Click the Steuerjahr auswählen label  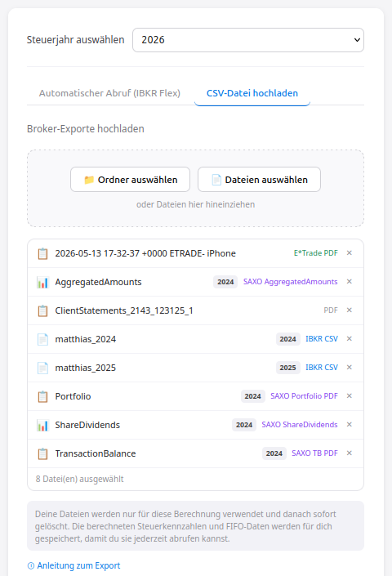[x=76, y=40]
